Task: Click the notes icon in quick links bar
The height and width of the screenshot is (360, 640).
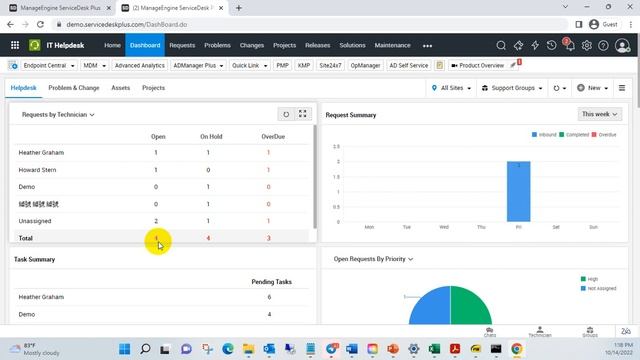Action: (x=440, y=65)
